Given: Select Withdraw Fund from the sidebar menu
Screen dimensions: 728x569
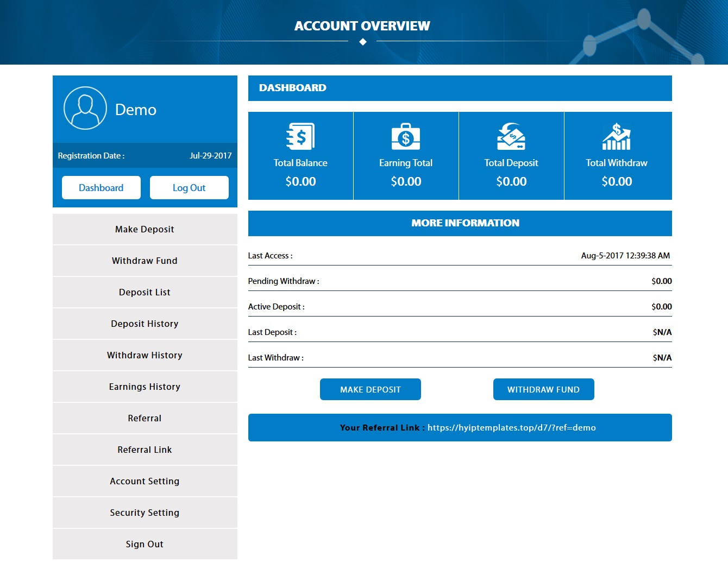Looking at the screenshot, I should click(x=145, y=261).
